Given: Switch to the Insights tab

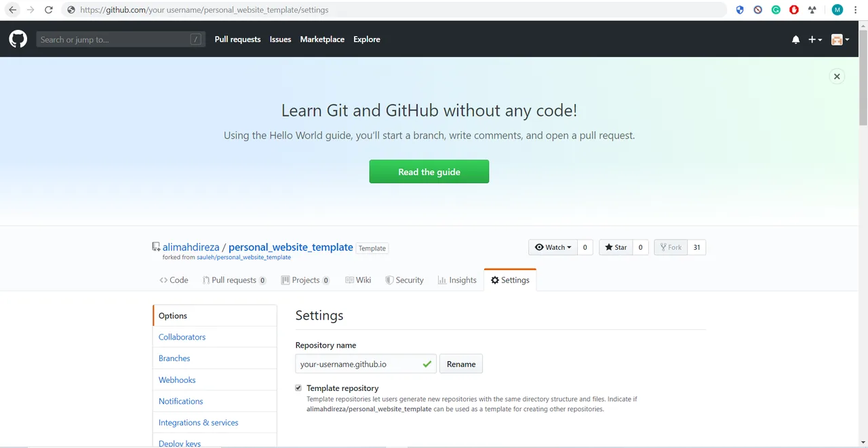Looking at the screenshot, I should tap(457, 280).
